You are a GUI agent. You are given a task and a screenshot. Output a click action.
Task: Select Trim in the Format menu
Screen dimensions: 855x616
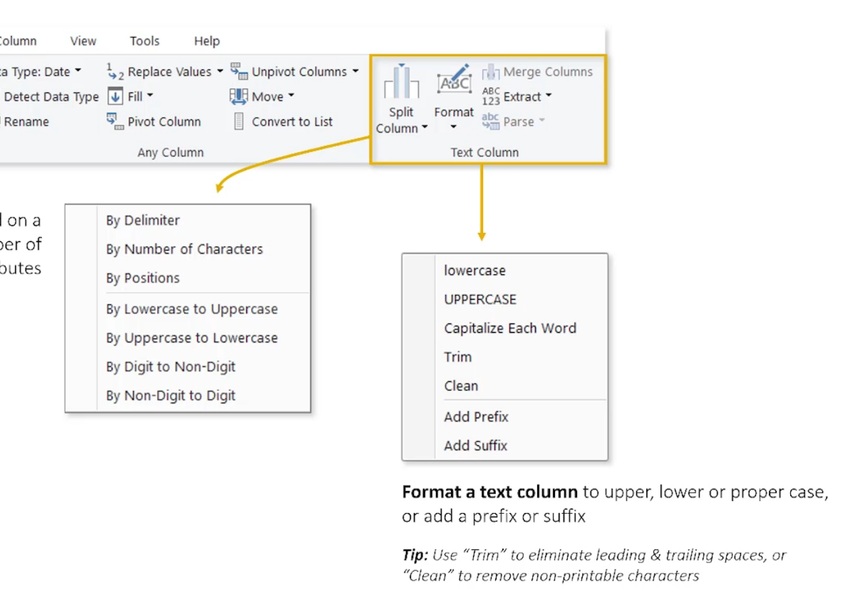click(458, 357)
